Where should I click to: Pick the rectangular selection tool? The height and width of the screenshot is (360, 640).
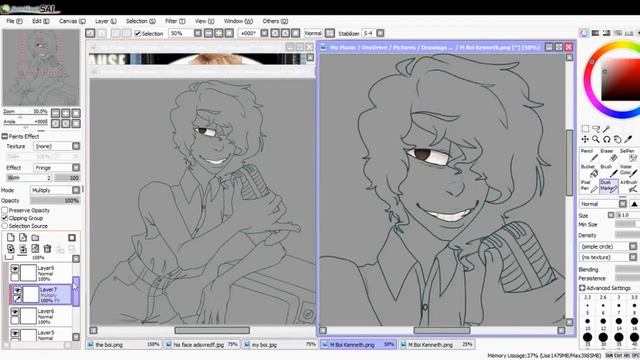(585, 129)
